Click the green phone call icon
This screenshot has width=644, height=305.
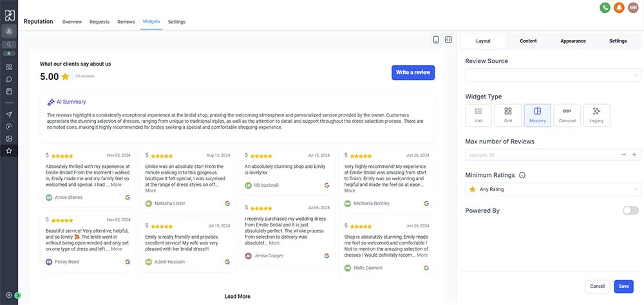[605, 7]
